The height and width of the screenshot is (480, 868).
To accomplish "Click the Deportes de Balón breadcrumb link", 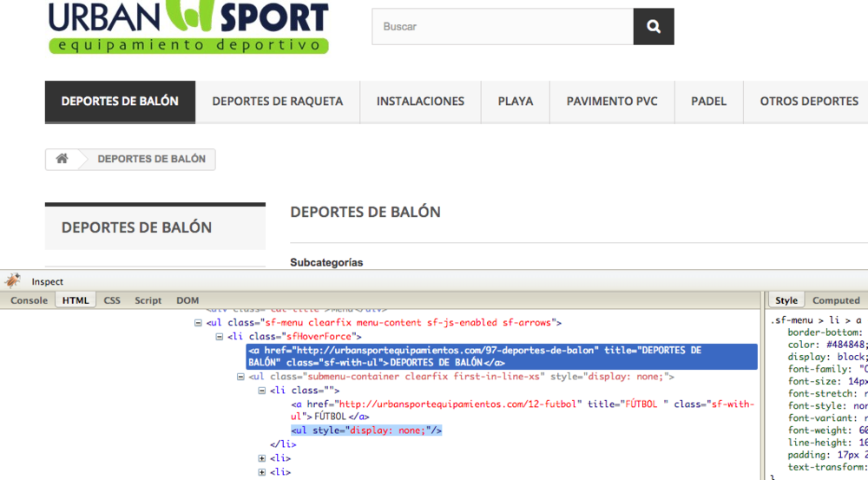I will (x=151, y=159).
